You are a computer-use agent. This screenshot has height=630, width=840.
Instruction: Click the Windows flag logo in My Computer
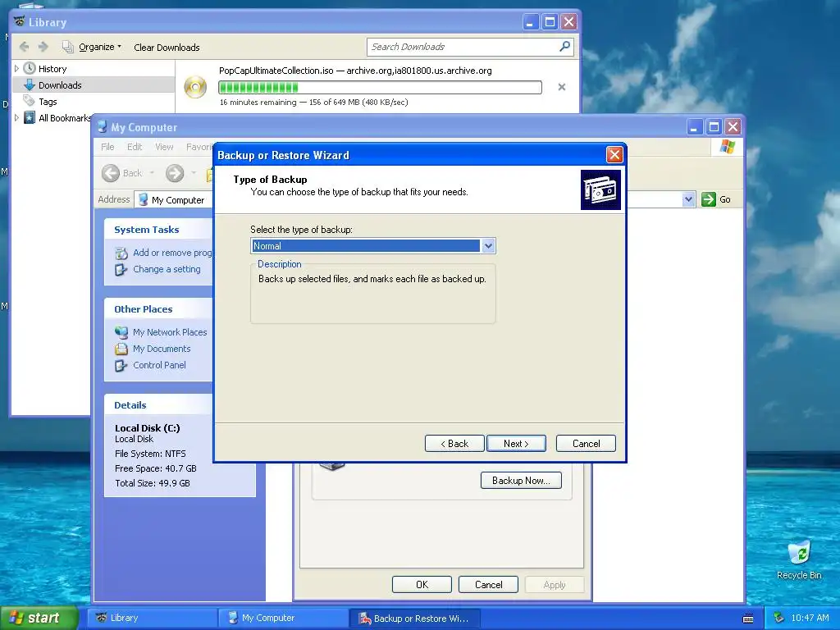(x=727, y=146)
